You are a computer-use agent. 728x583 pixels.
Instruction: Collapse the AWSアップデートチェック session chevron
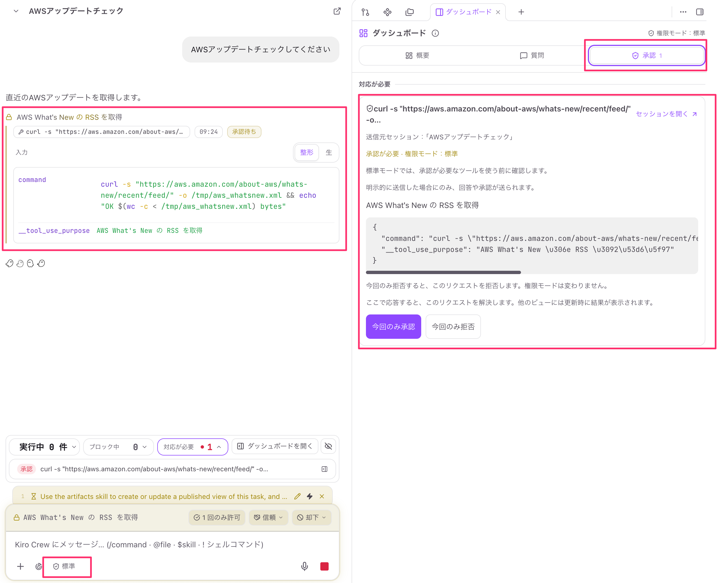[x=16, y=11]
